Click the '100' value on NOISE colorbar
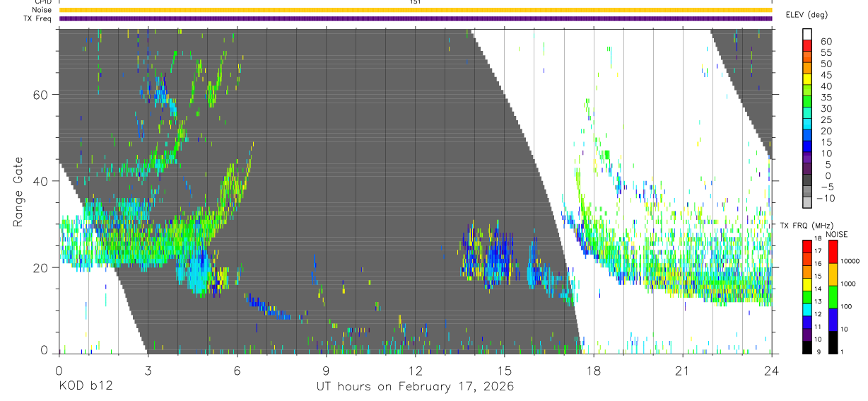The width and height of the screenshot is (868, 401). click(848, 306)
